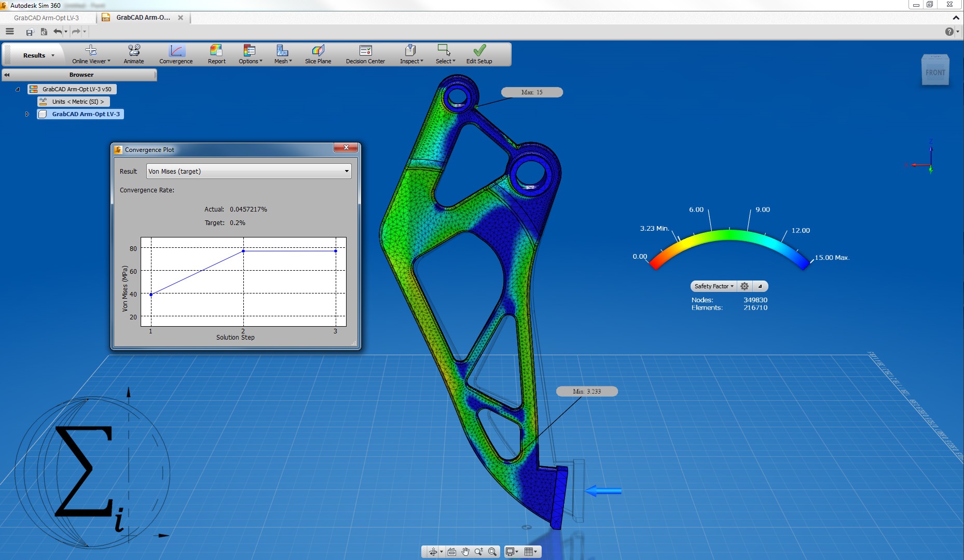Open the Orbit tool options arrow
The width and height of the screenshot is (964, 560).
pos(442,552)
